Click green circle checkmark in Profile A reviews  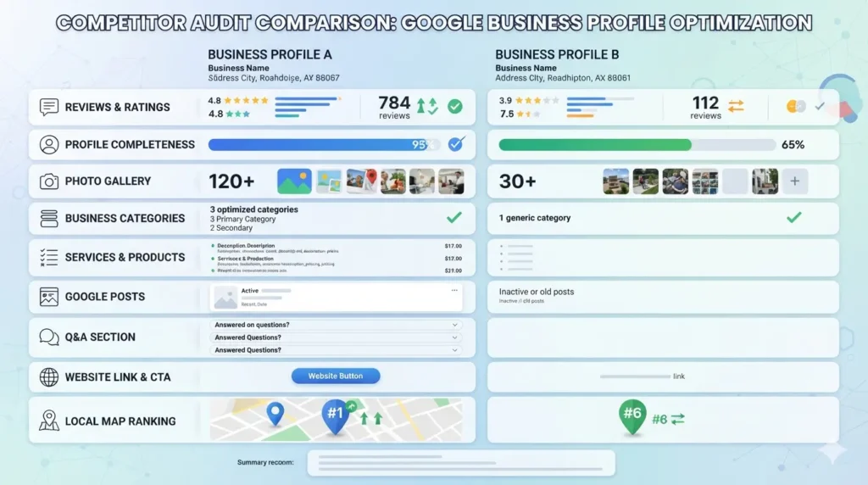coord(455,106)
